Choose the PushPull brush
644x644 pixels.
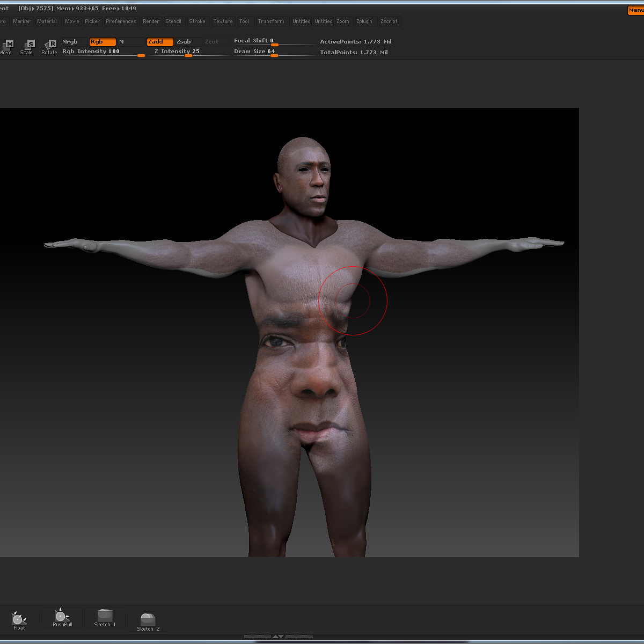pos(62,618)
